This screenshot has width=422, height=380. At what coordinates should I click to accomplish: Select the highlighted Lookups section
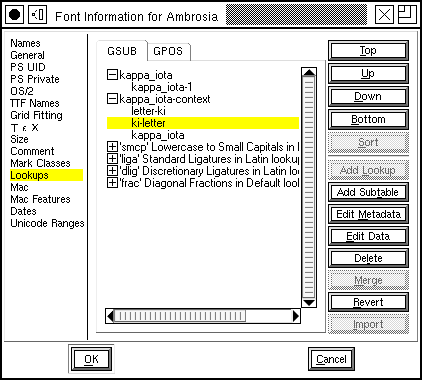pyautogui.click(x=46, y=175)
